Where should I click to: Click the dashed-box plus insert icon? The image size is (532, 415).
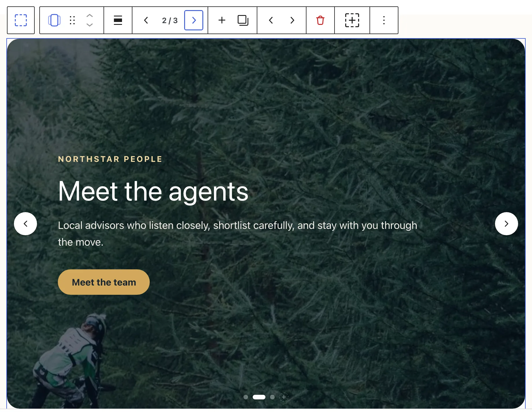(352, 20)
